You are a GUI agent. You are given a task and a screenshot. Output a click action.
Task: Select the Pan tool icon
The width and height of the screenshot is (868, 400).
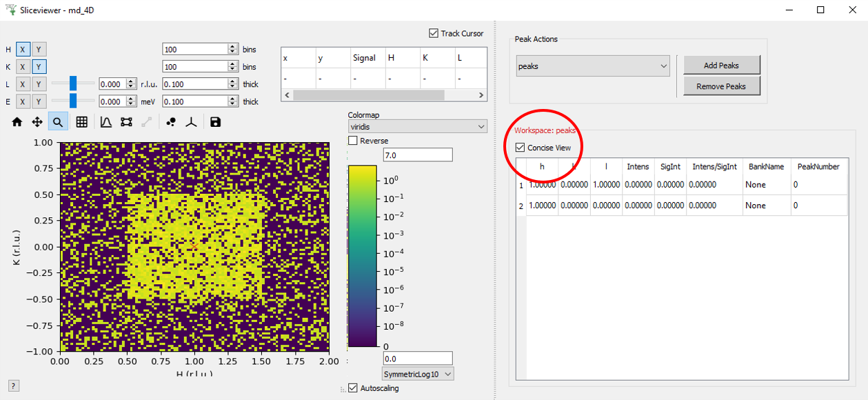[37, 122]
